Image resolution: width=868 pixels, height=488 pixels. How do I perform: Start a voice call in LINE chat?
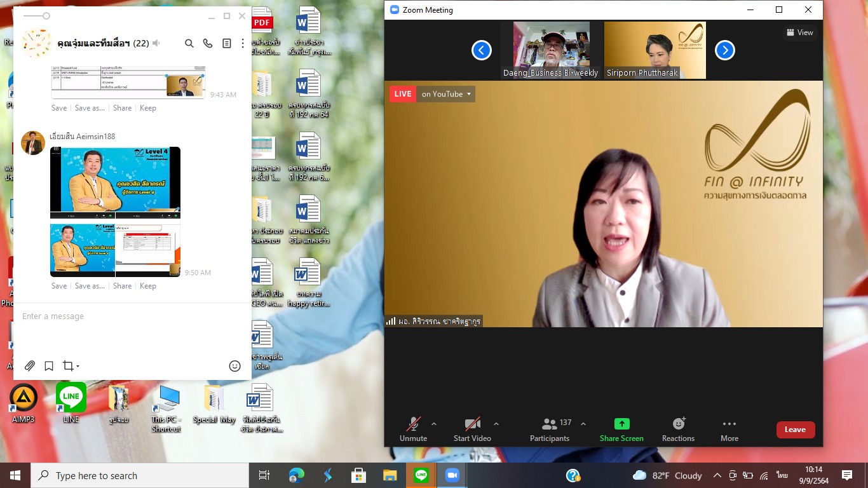pos(208,43)
